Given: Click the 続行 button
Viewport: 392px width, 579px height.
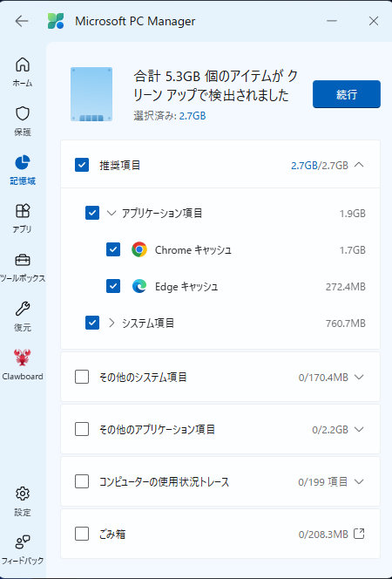Looking at the screenshot, I should 347,94.
